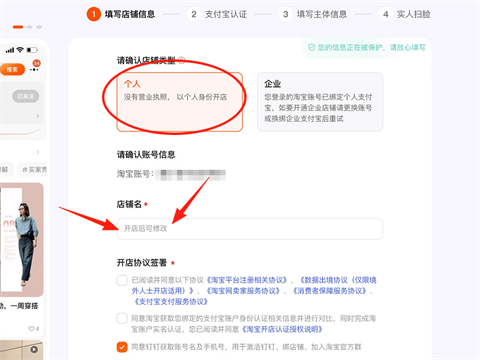
Task: Click the step 2 支付宝认证 circle
Action: click(194, 14)
